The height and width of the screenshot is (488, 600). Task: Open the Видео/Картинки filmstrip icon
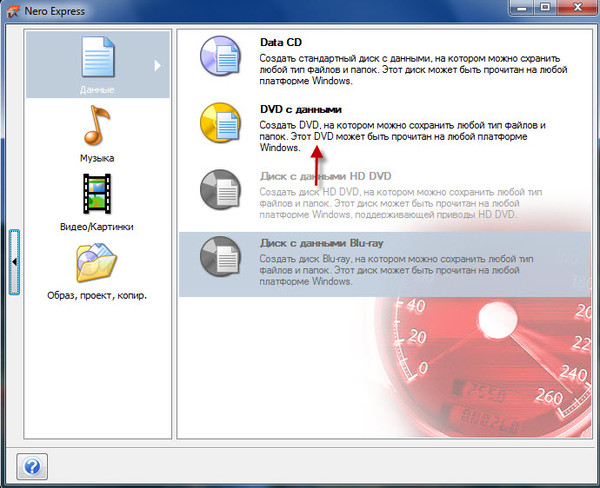tap(97, 193)
